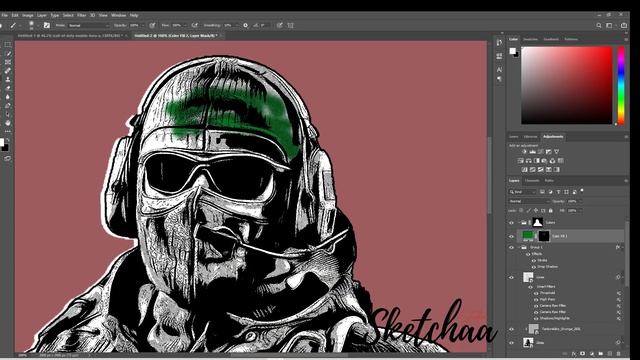Toggle the brush settings panel icon in options bar
The width and height of the screenshot is (640, 360).
pos(47,25)
